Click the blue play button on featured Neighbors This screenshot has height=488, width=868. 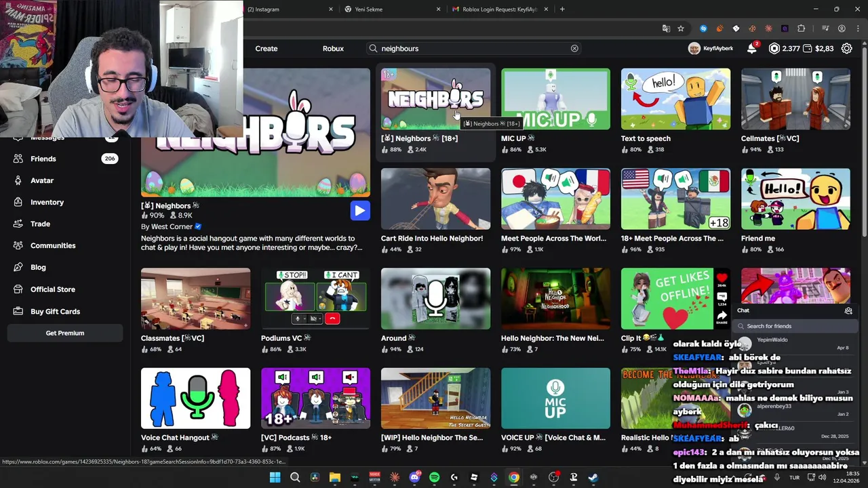tap(360, 210)
